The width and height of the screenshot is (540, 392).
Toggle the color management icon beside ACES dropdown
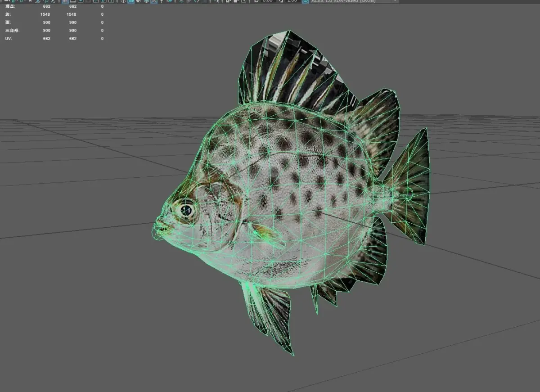tap(305, 1)
